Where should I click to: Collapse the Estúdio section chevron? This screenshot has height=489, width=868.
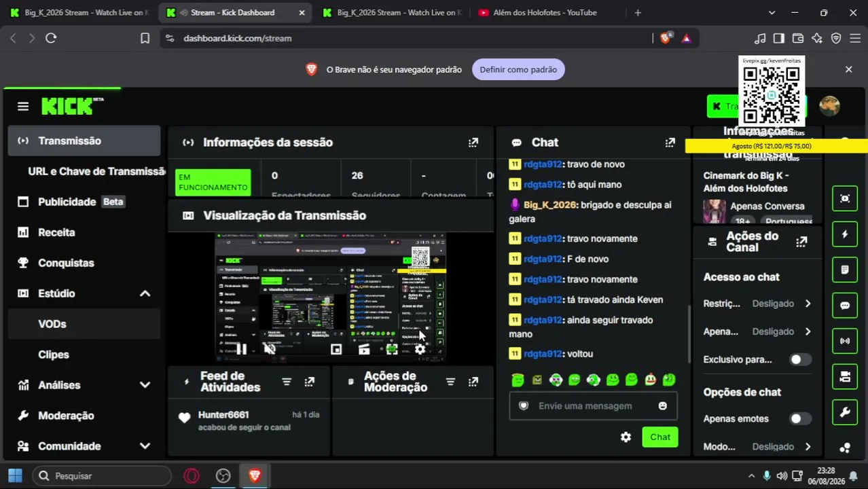click(145, 293)
